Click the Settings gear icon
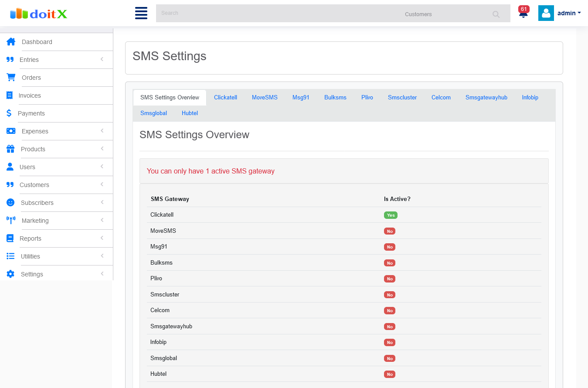The width and height of the screenshot is (588, 388). tap(10, 274)
